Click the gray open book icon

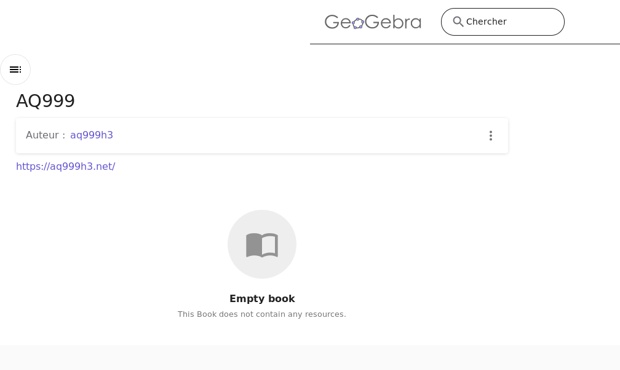(x=262, y=245)
